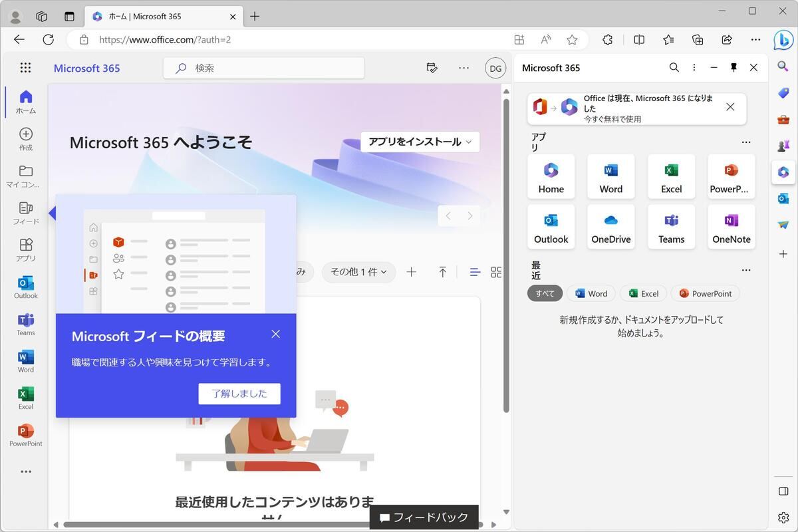The height and width of the screenshot is (532, 798).
Task: Toggle Edge split screen view
Action: 639,40
